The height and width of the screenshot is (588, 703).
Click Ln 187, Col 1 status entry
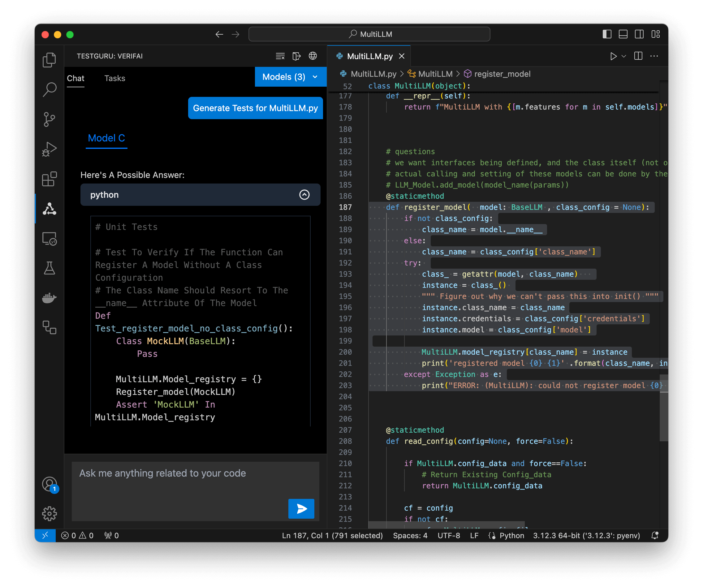[332, 535]
